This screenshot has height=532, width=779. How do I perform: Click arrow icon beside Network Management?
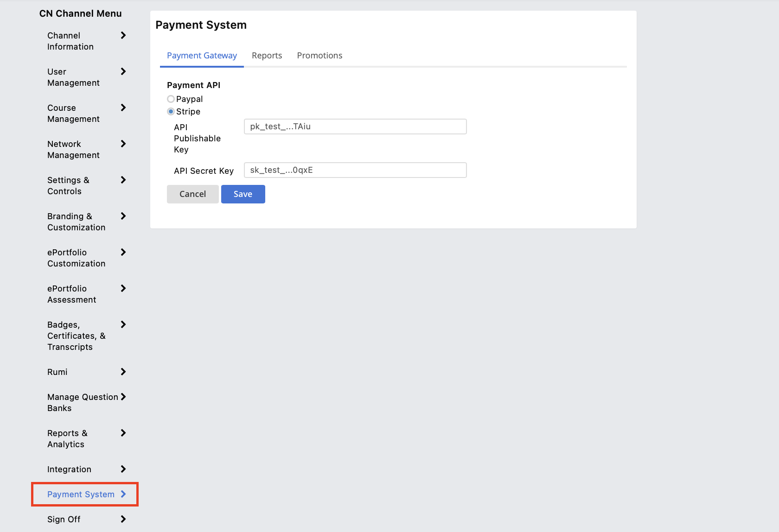[x=123, y=144]
